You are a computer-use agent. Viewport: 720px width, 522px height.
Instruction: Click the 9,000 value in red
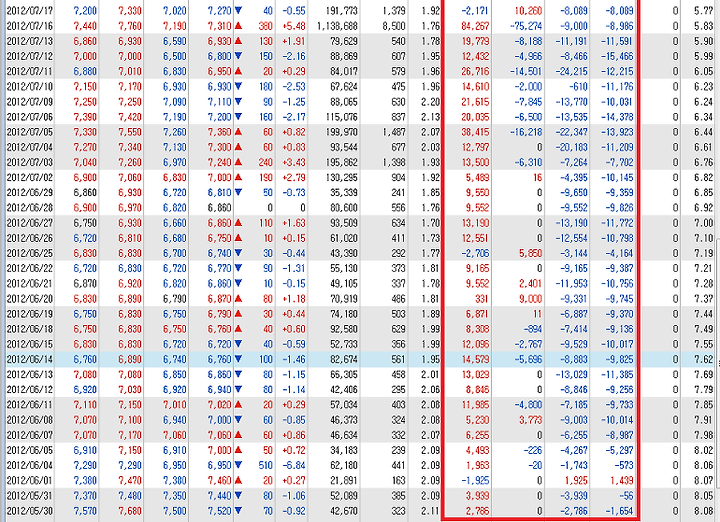pyautogui.click(x=530, y=298)
